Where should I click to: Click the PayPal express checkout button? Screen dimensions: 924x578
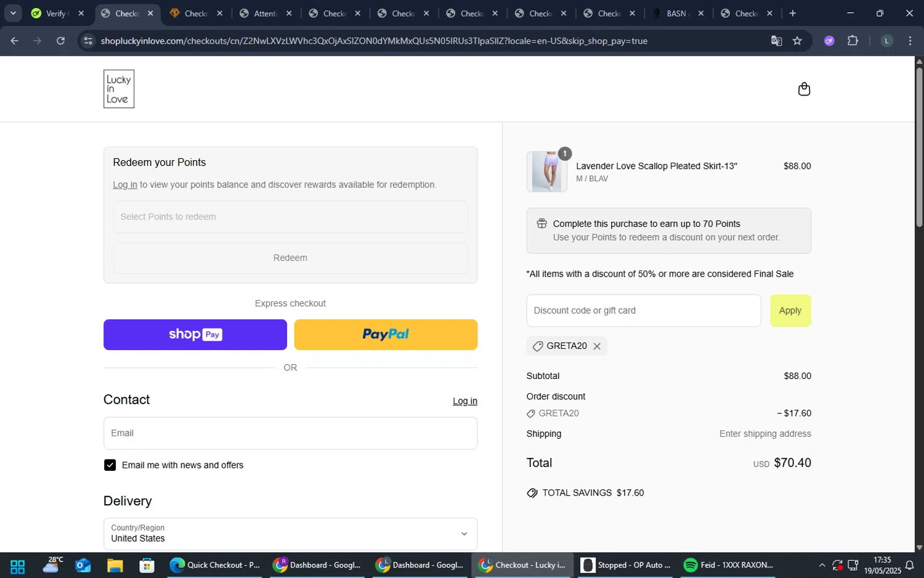(x=386, y=335)
